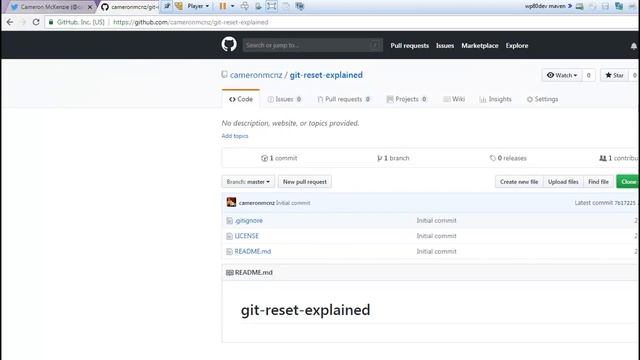640x360 pixels.
Task: Click the repository book icon
Action: [224, 75]
